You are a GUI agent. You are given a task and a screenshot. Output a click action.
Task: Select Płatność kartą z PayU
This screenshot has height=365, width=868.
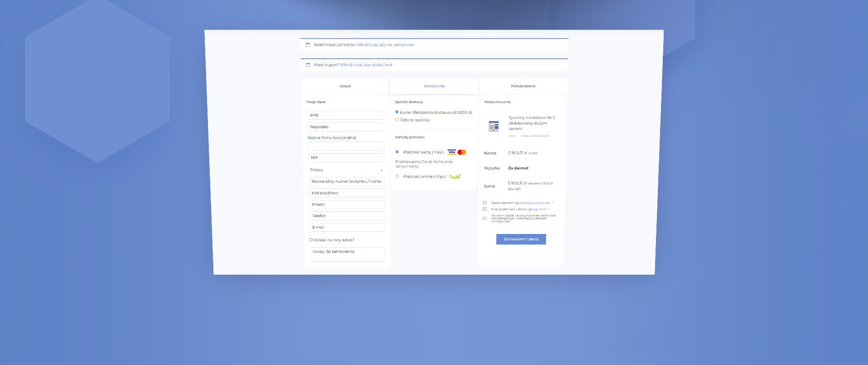pyautogui.click(x=397, y=152)
